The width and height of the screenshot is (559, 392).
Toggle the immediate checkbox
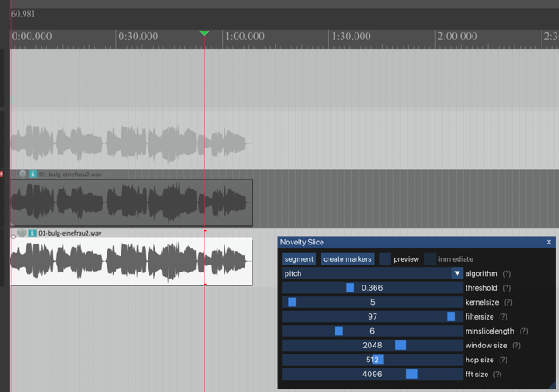coord(430,259)
